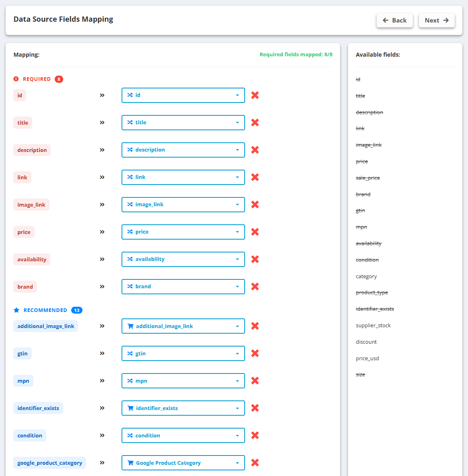Remove the google_product_category mapping
Viewport: 468px width, 476px height.
point(255,463)
